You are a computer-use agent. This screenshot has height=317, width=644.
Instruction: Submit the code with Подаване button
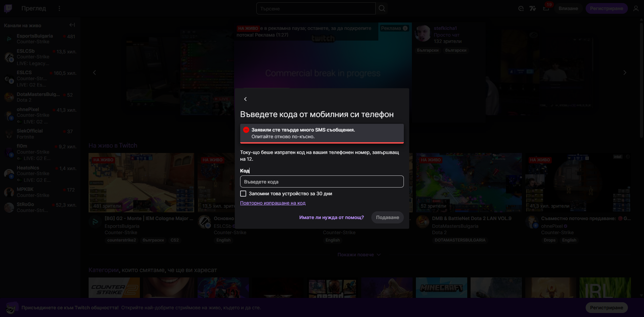click(387, 217)
